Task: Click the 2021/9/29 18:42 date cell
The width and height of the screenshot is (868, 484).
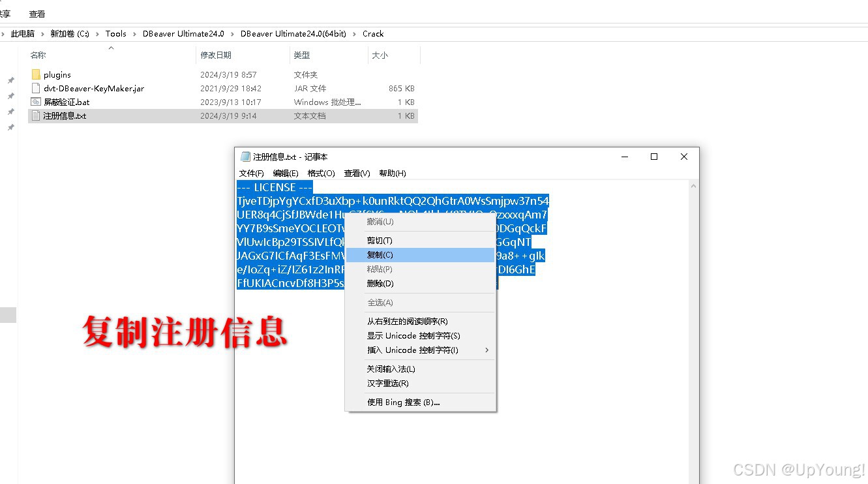Action: pos(231,89)
